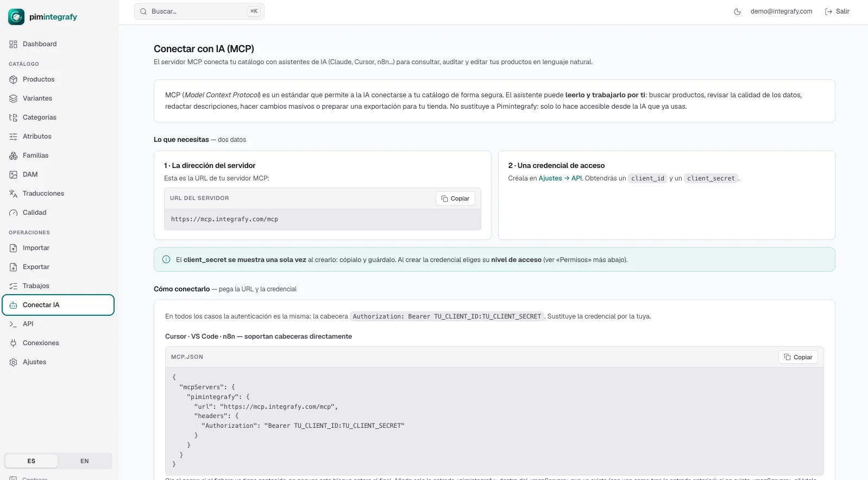
Task: Open the Conectar IA menu item
Action: [x=58, y=305]
